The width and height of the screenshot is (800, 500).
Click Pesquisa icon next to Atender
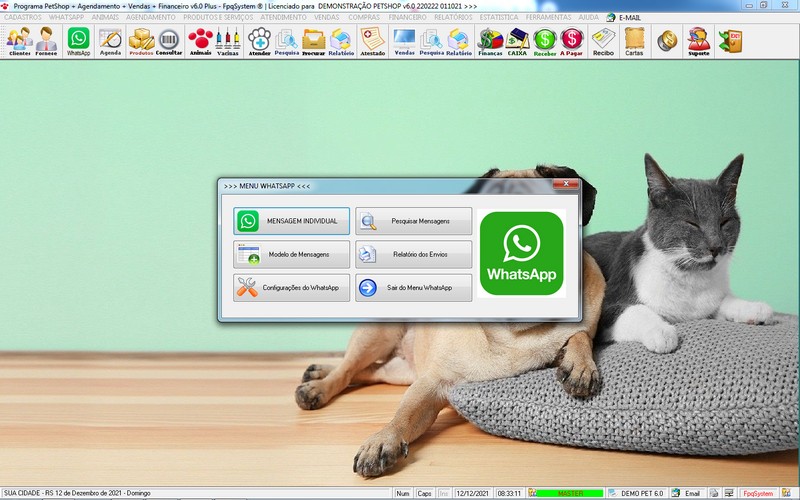pyautogui.click(x=286, y=41)
